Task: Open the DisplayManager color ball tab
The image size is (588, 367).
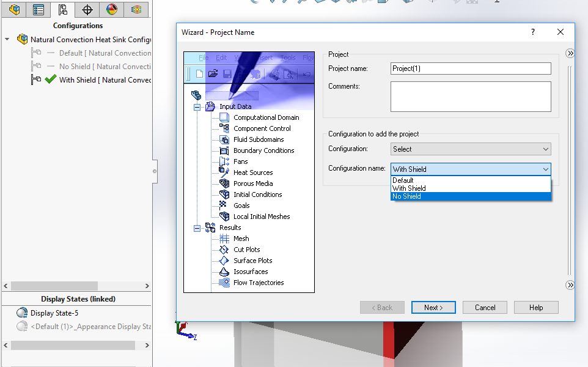Action: click(111, 9)
